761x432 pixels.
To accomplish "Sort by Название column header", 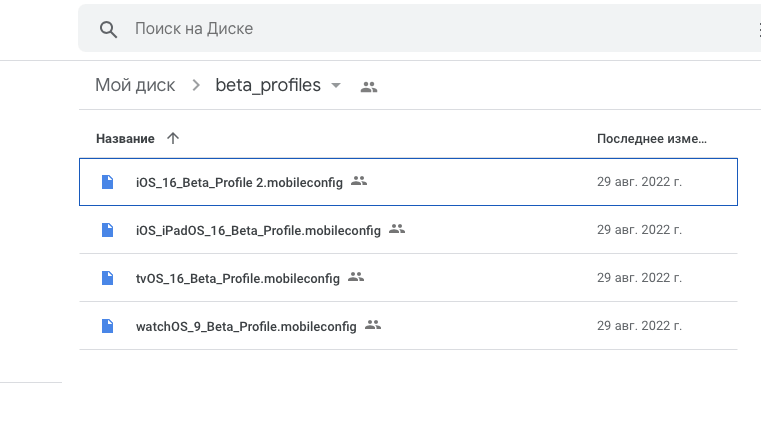I will click(x=125, y=138).
